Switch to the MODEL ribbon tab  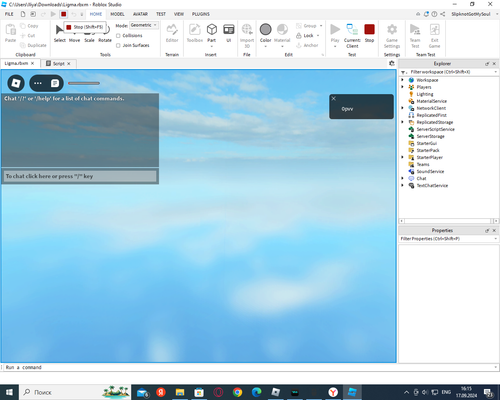117,14
